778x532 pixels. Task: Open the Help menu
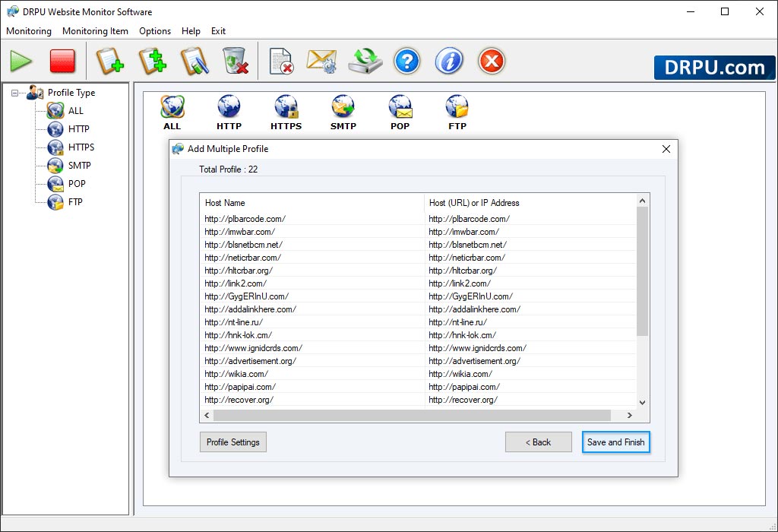tap(191, 30)
